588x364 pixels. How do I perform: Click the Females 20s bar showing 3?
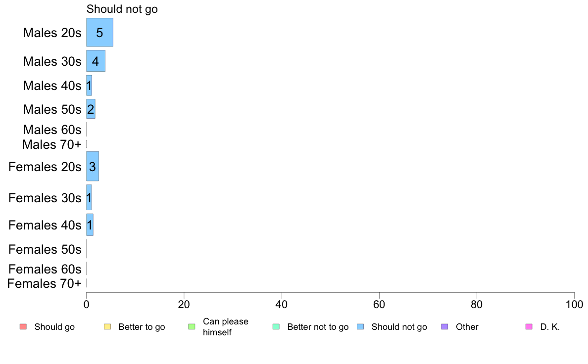93,167
